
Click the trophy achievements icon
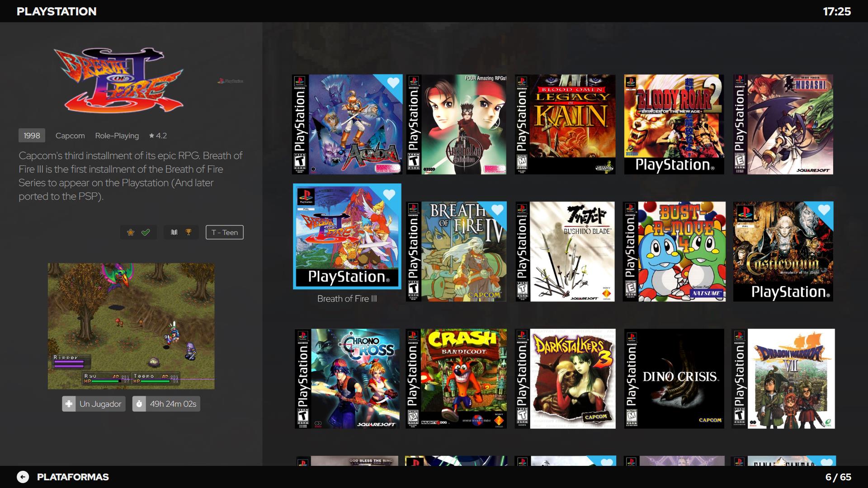click(x=189, y=232)
